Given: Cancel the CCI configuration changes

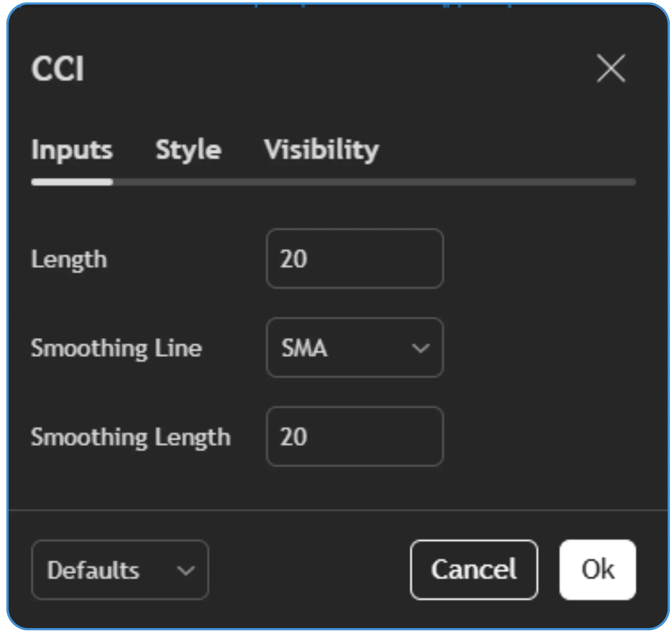Looking at the screenshot, I should pos(474,570).
